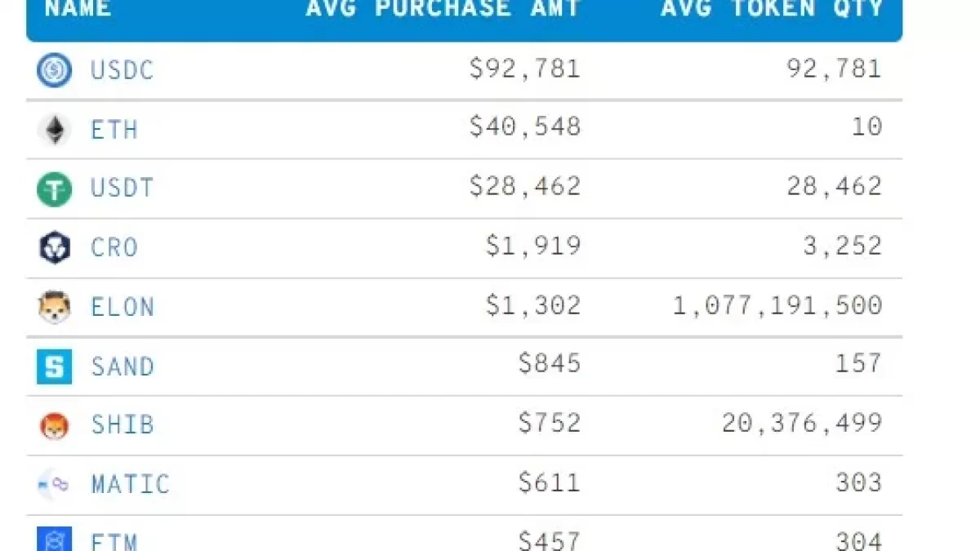The height and width of the screenshot is (551, 980).
Task: Open the CRO token link
Action: point(114,248)
